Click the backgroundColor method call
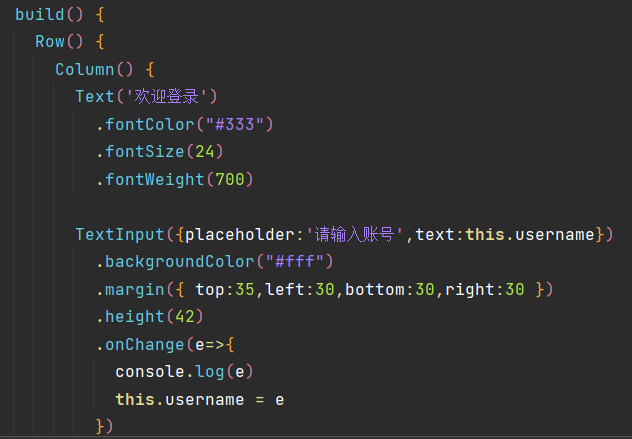The width and height of the screenshot is (632, 439). point(174,262)
